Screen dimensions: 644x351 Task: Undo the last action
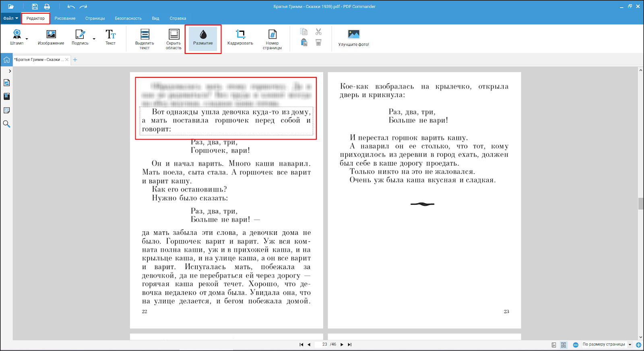71,6
